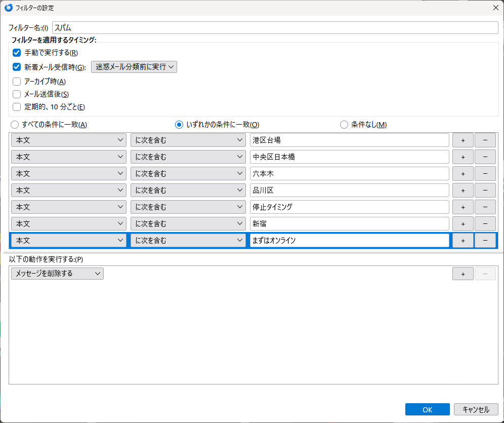
Task: Open 本文 dropdown in 停止タイミング row
Action: 69,207
